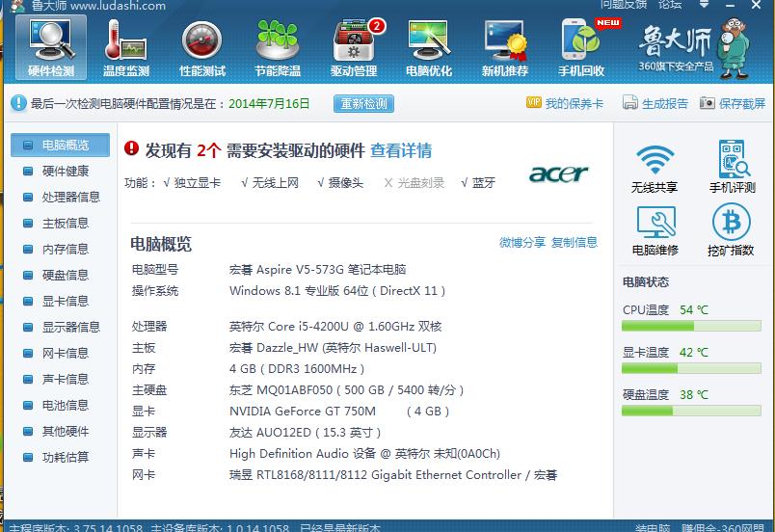Select 电脑概览 in sidebar
This screenshot has height=532, width=775.
(x=61, y=145)
